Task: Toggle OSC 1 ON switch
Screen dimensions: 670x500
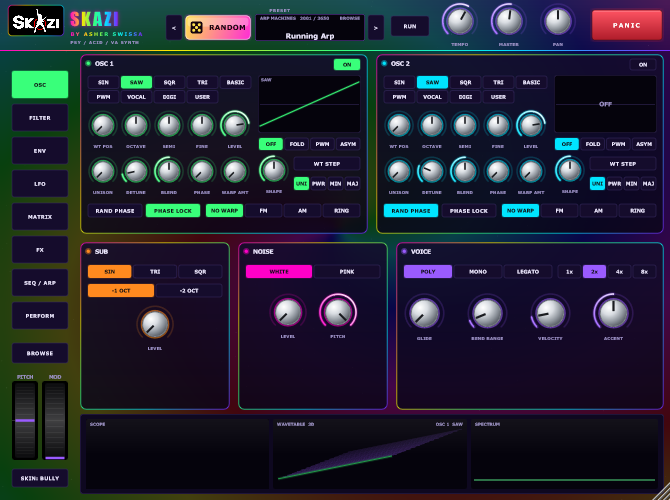Action: 347,65
